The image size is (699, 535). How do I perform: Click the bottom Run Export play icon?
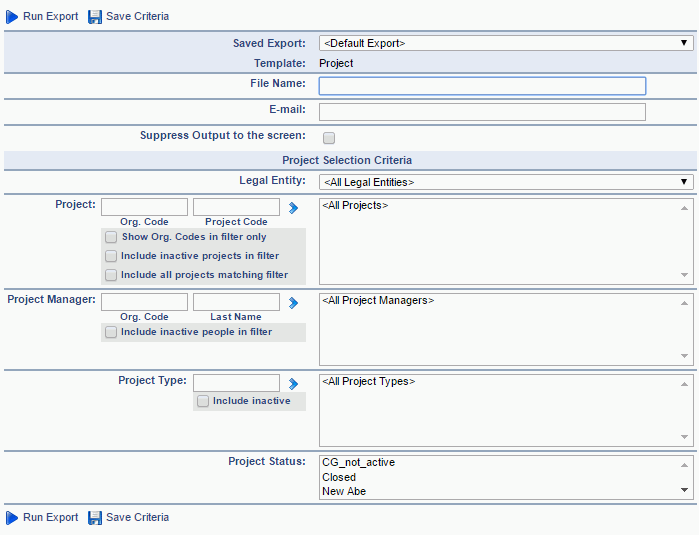(x=12, y=518)
